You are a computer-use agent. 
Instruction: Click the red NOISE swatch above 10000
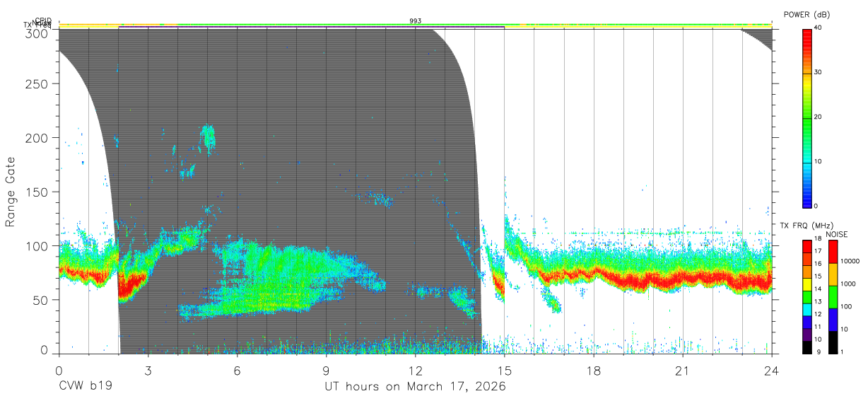[832, 252]
